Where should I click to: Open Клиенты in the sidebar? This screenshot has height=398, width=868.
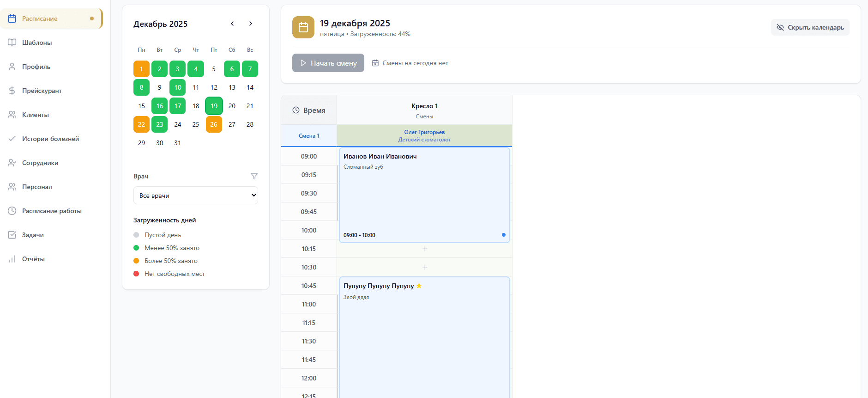coord(36,115)
